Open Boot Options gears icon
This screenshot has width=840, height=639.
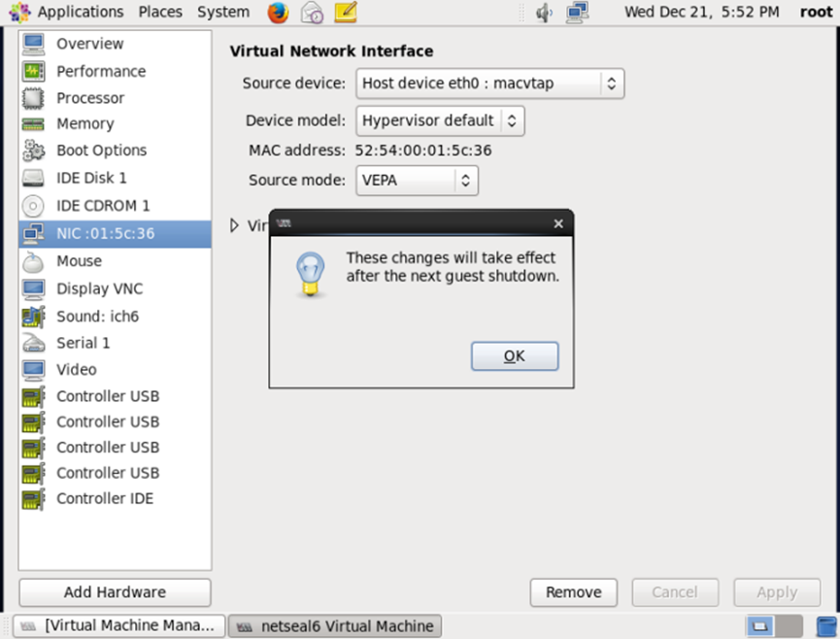coord(33,151)
